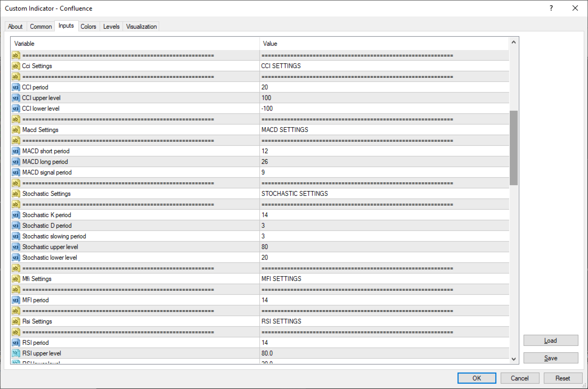Select the Stochastic lower level value 20

(385, 258)
